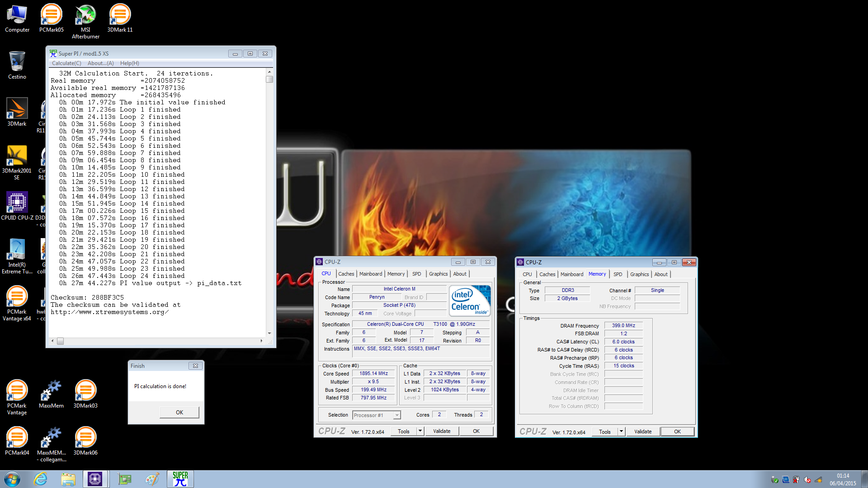Screen dimensions: 868x488
Task: Open 3DMark2001 SE shortcut
Action: click(x=17, y=163)
